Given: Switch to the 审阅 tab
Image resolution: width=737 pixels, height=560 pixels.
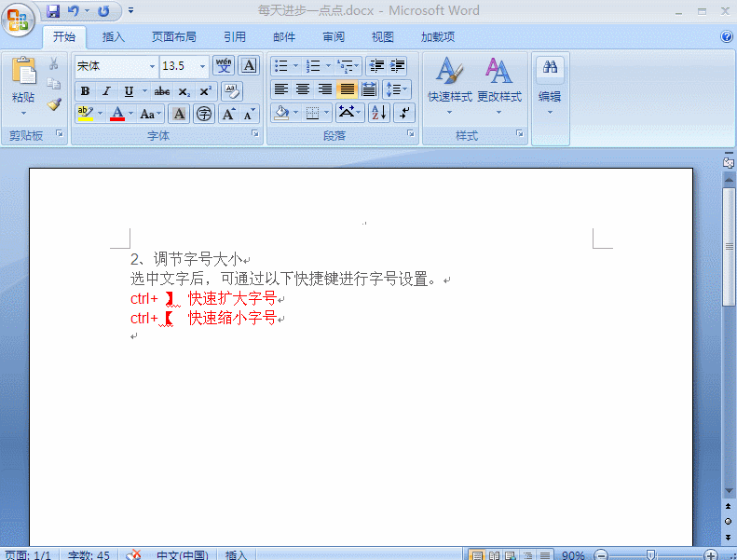Looking at the screenshot, I should [334, 36].
